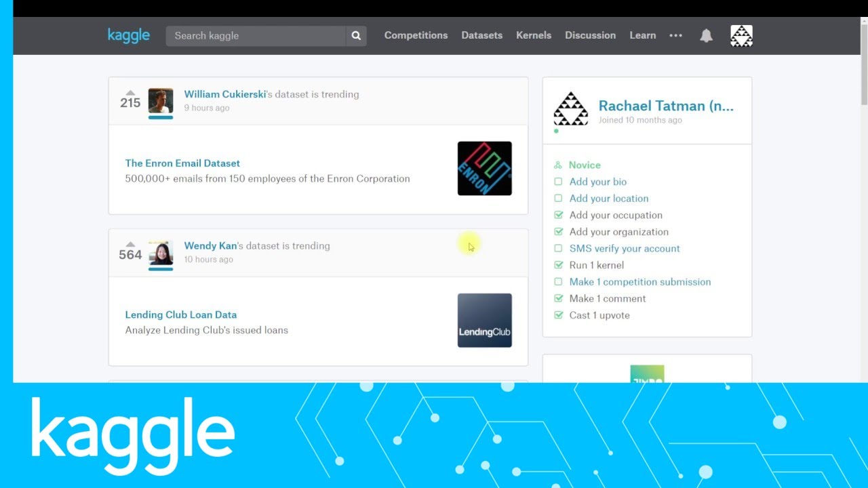Click the Analyze Lending Club's issued loans text
Image resolution: width=868 pixels, height=488 pixels.
point(206,331)
